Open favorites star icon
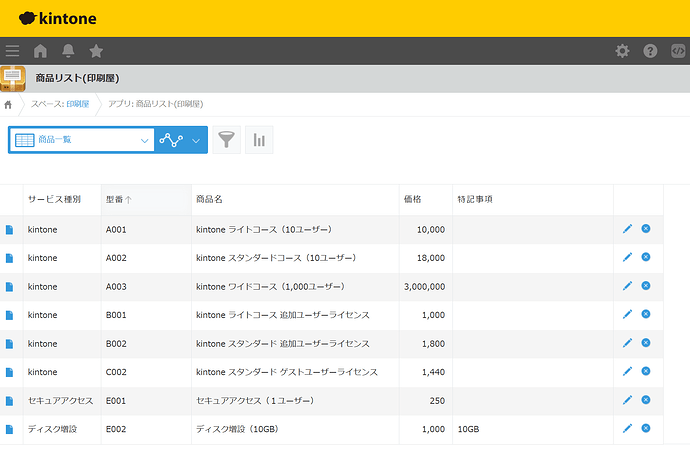This screenshot has width=690, height=463. pyautogui.click(x=96, y=51)
